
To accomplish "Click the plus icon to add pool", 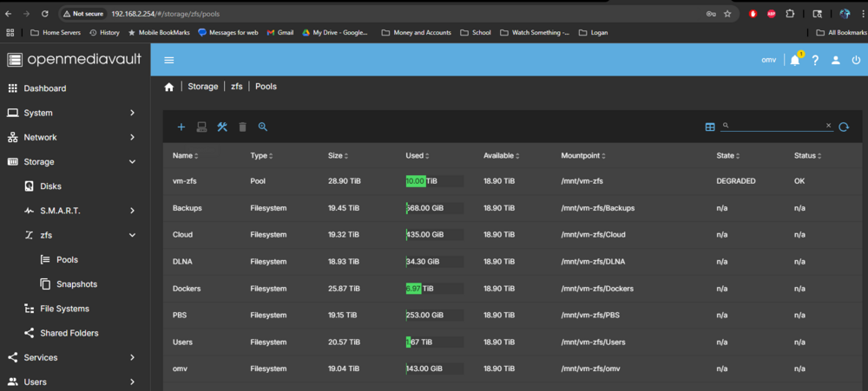I will click(181, 127).
